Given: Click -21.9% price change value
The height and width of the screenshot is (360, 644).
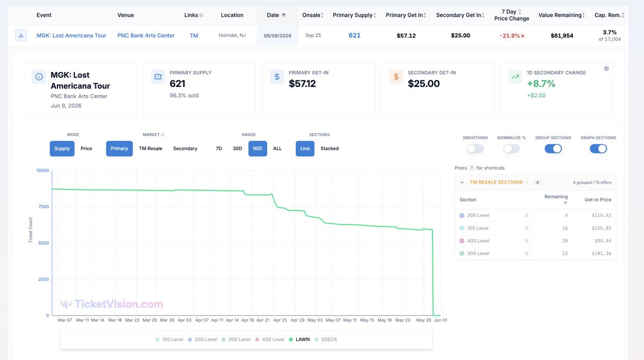Looking at the screenshot, I should (x=512, y=35).
